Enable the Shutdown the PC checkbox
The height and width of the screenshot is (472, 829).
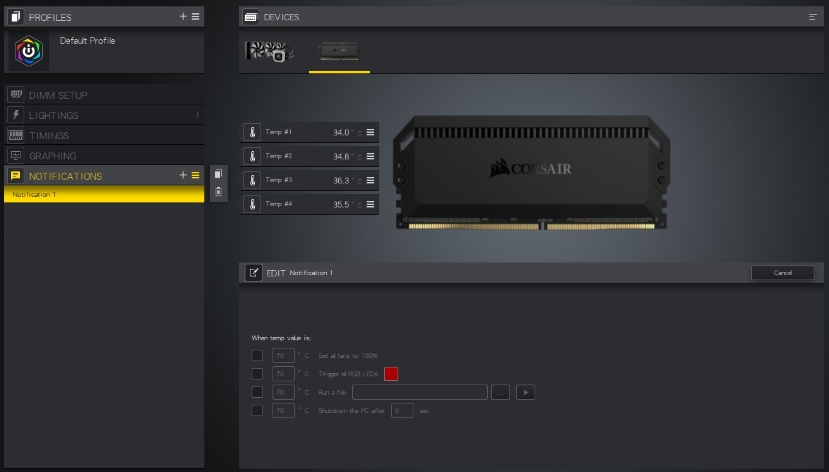pos(257,410)
